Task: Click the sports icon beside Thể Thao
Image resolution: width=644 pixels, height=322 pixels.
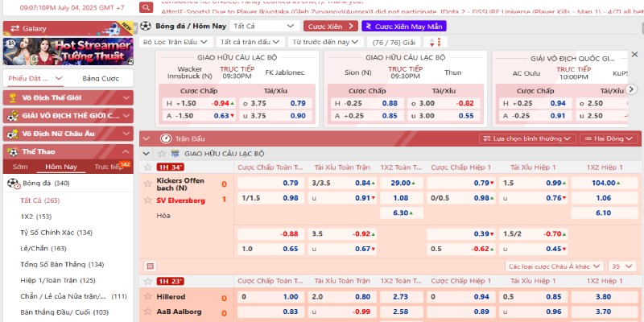Action: click(13, 151)
